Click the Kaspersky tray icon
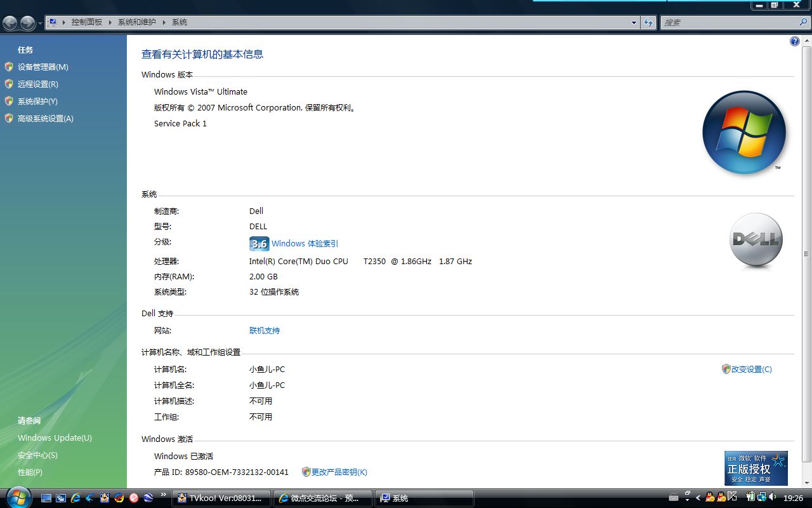 click(x=732, y=496)
